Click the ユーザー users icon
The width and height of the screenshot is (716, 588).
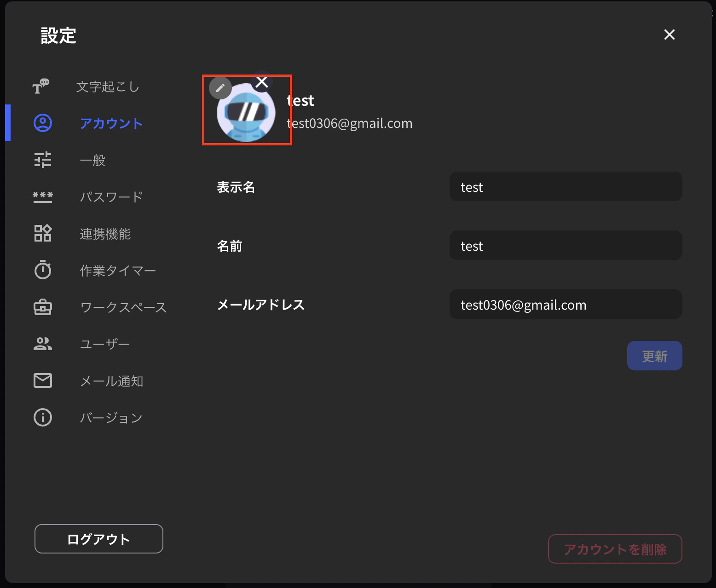[43, 344]
